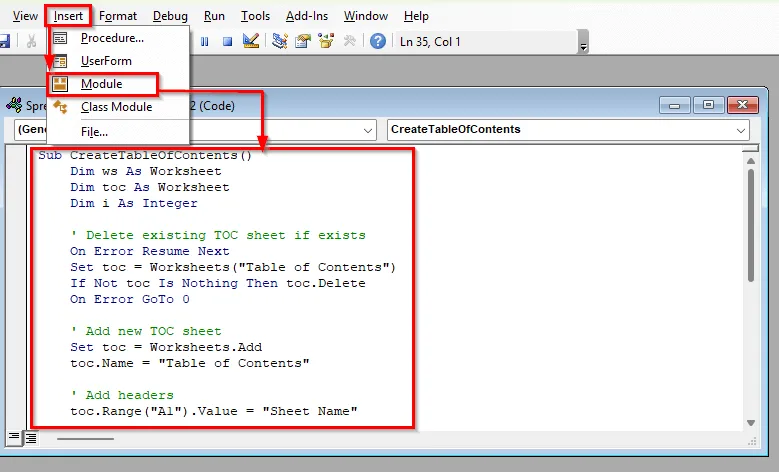The image size is (779, 472).
Task: Click line 'Dim i As Integer'
Action: pyautogui.click(x=134, y=203)
